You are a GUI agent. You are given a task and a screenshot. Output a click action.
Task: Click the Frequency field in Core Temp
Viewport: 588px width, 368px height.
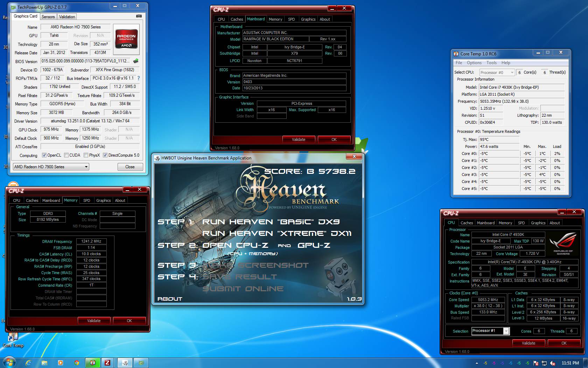click(x=521, y=101)
